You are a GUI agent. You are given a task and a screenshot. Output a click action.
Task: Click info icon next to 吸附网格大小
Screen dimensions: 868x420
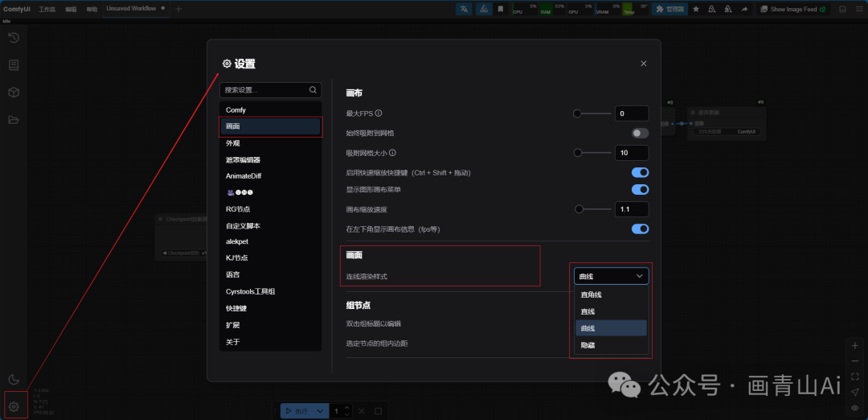[392, 152]
